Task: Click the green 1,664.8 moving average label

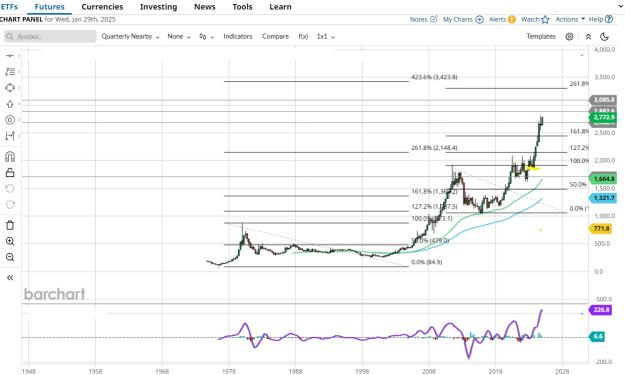Action: pos(603,179)
